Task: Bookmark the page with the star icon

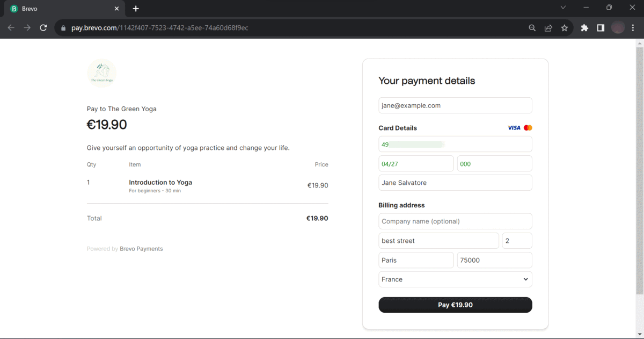Action: point(564,27)
